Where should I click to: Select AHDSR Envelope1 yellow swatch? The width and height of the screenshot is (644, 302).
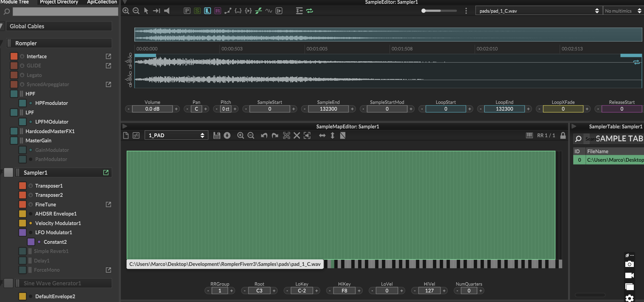pyautogui.click(x=22, y=214)
